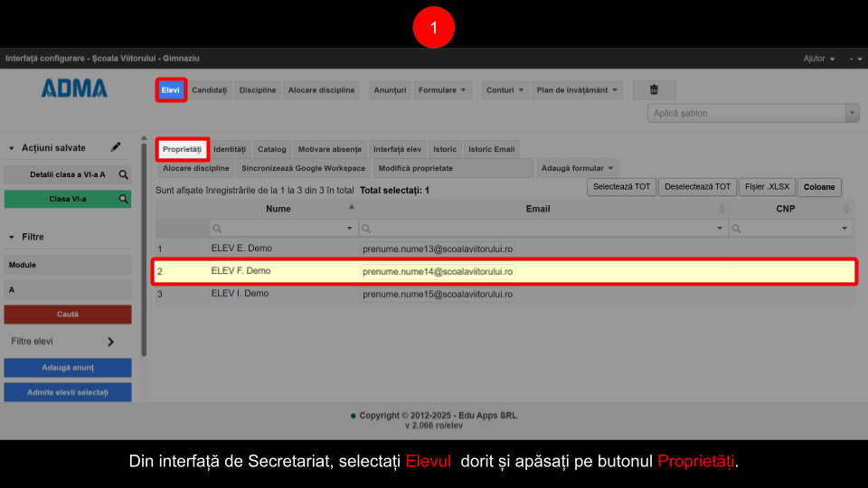Collapse the Filtre section

11,237
